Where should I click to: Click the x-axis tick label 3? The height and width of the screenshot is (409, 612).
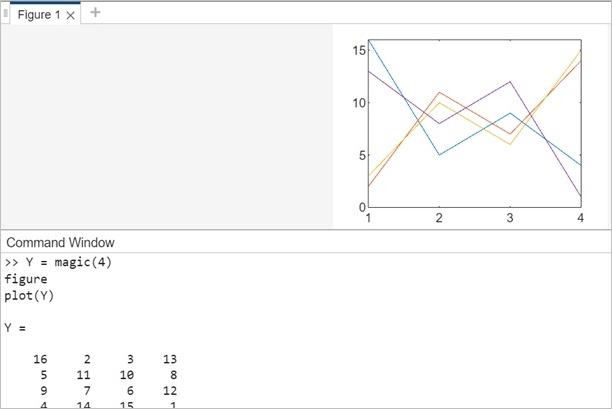point(510,218)
